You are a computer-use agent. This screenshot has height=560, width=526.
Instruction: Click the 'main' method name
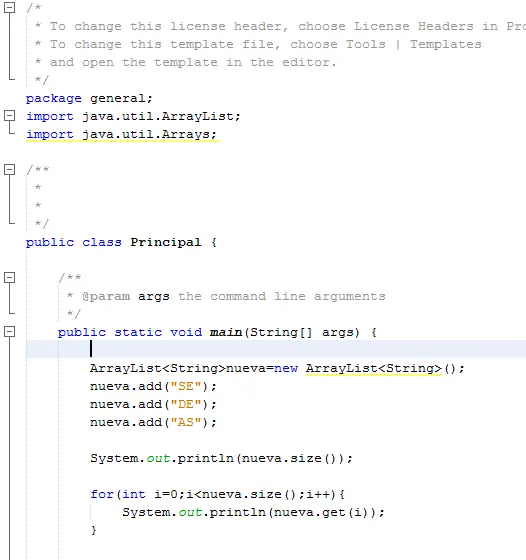click(226, 332)
